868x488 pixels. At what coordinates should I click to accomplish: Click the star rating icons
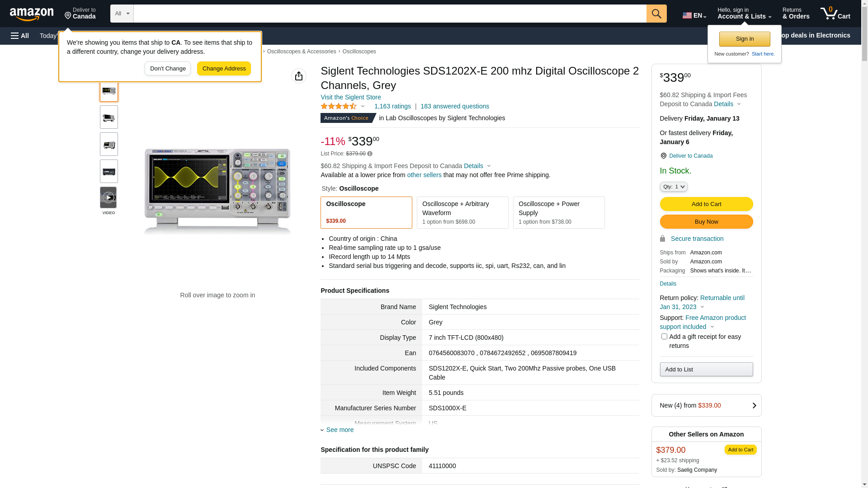coord(339,106)
